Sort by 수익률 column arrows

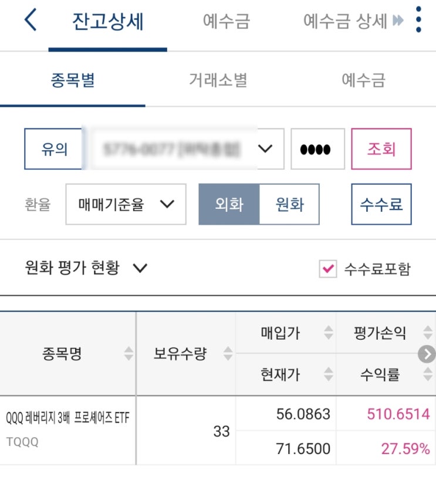pyautogui.click(x=426, y=374)
